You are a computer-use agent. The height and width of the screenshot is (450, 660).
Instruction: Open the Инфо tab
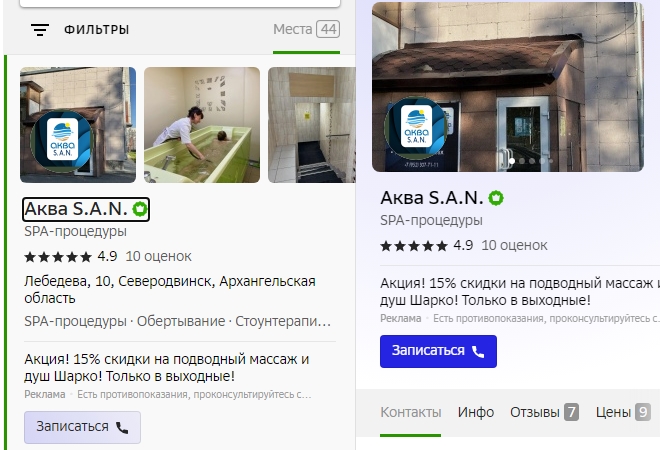click(x=476, y=412)
